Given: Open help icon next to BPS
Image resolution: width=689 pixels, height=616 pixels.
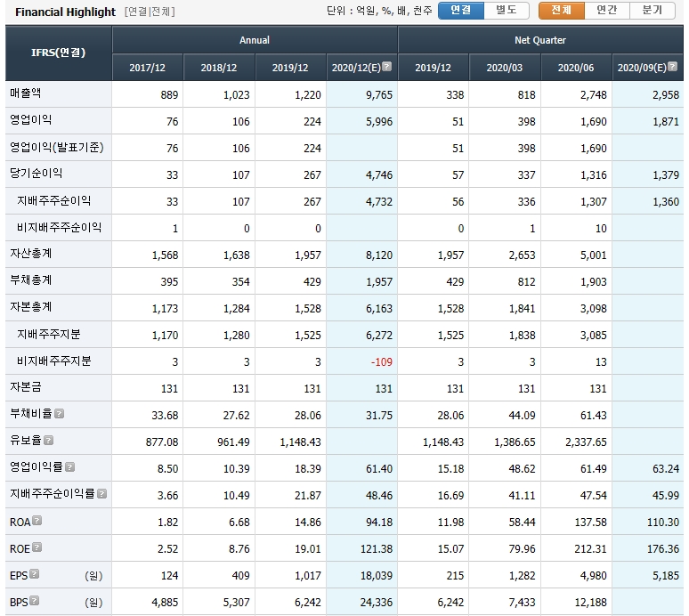Looking at the screenshot, I should 35,601.
